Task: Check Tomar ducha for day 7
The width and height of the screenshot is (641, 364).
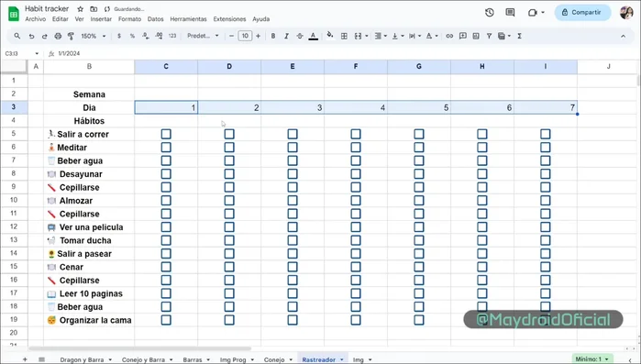Action: tap(546, 240)
